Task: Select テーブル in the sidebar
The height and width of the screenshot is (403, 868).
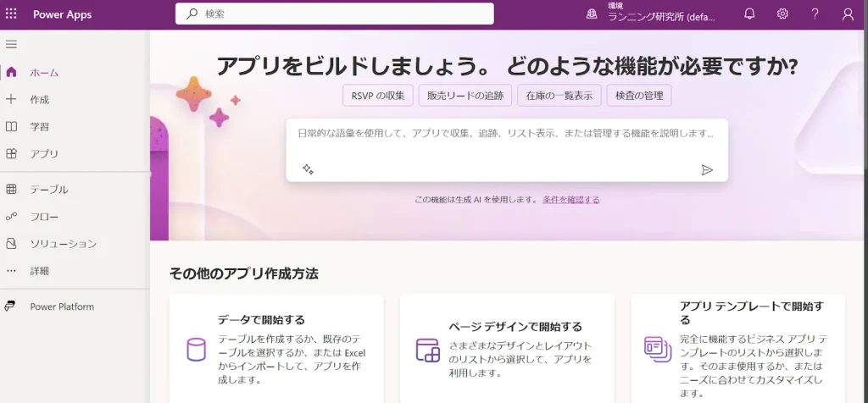Action: pyautogui.click(x=48, y=190)
